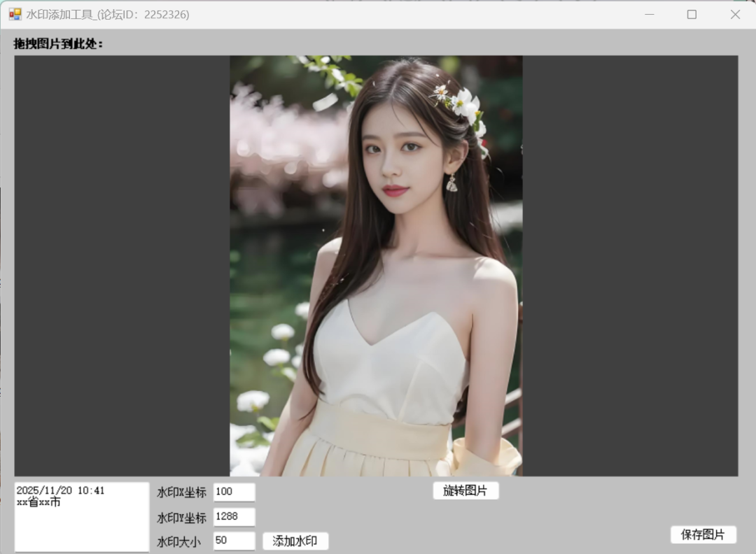This screenshot has width=756, height=554.
Task: Click the loaded portrait photo preview
Action: (x=376, y=266)
